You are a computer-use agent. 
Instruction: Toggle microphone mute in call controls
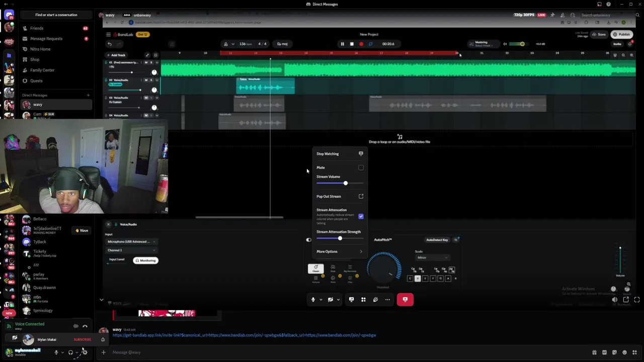(x=313, y=300)
